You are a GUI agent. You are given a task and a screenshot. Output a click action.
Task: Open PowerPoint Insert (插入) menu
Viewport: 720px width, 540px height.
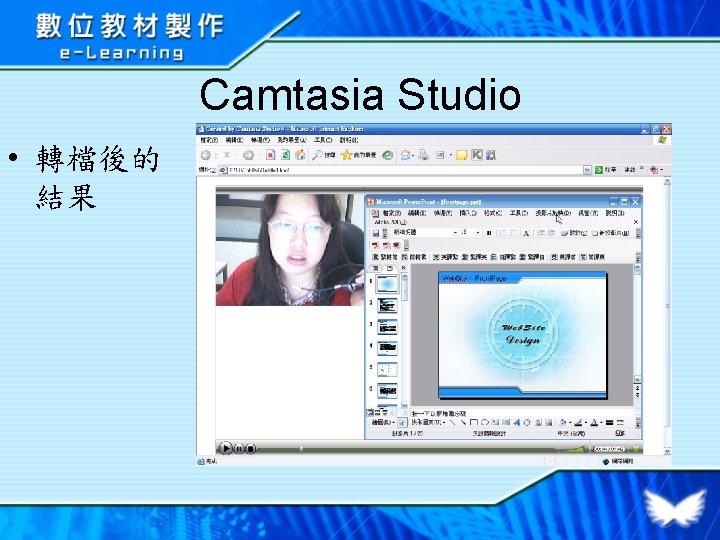pyautogui.click(x=468, y=213)
